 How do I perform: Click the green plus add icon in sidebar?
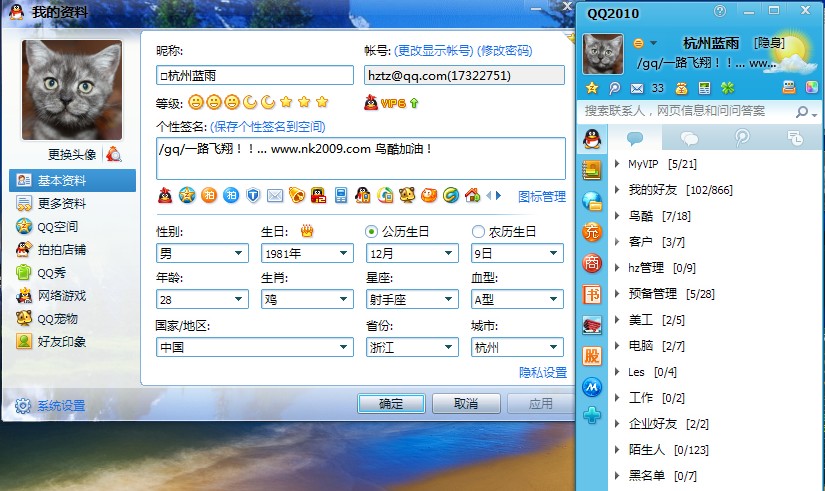tap(592, 415)
